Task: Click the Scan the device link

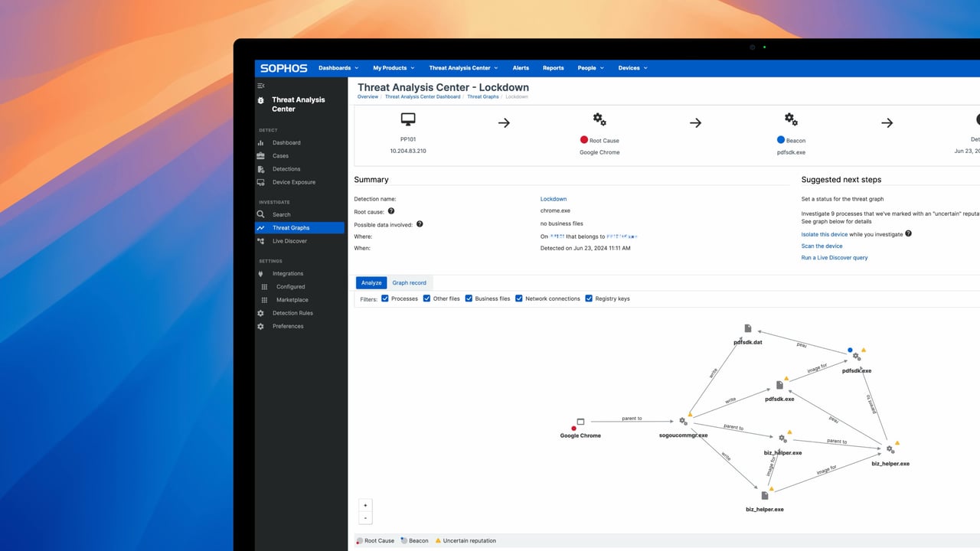Action: 822,246
